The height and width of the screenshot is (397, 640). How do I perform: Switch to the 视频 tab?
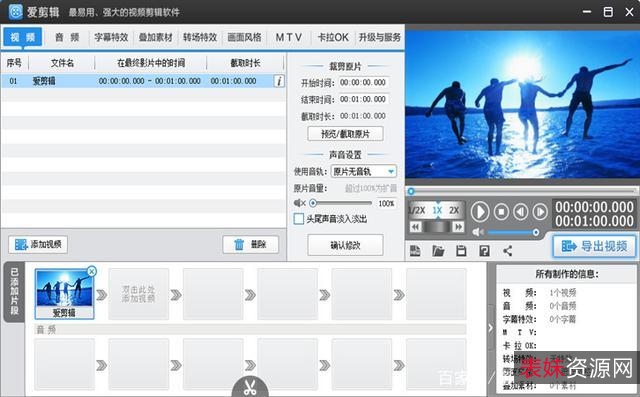click(x=23, y=38)
